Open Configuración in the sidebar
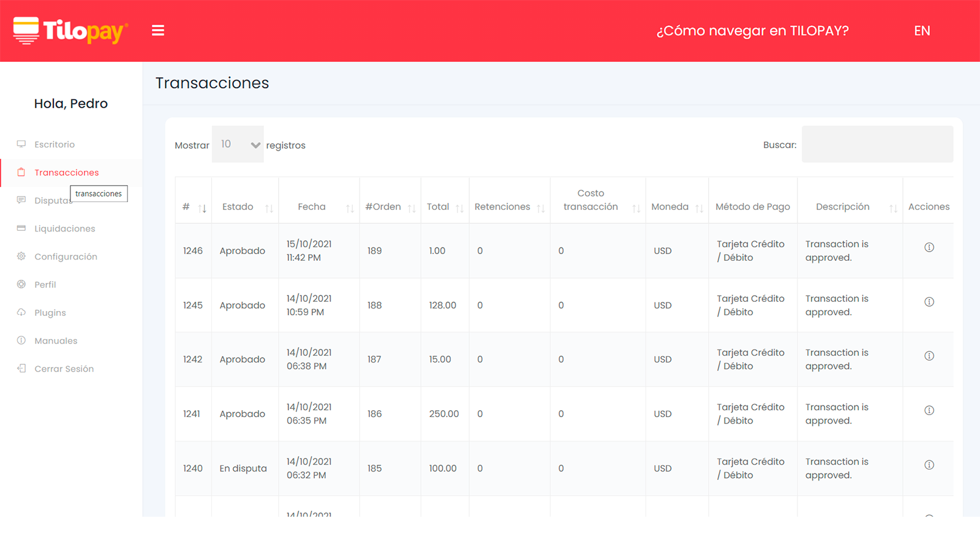 [x=66, y=257]
